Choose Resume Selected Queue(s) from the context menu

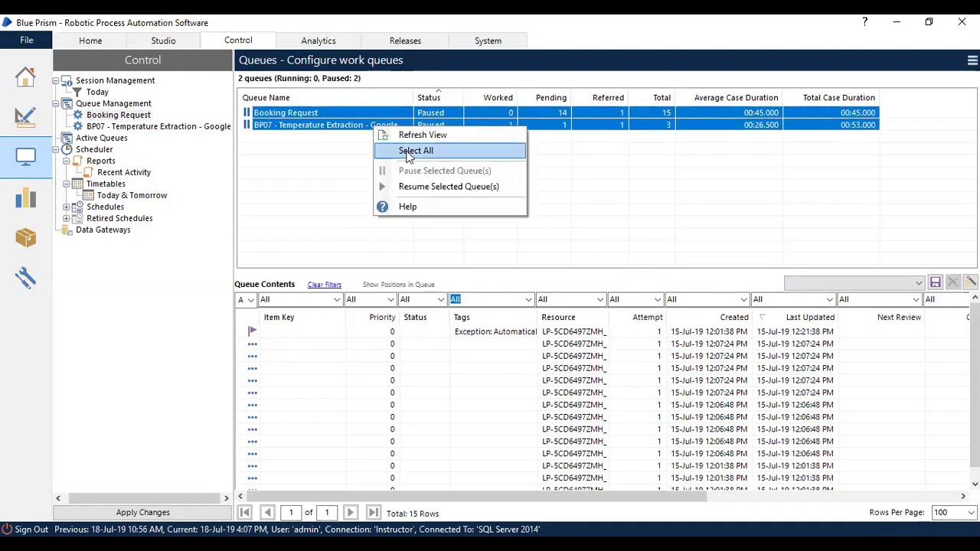click(450, 187)
